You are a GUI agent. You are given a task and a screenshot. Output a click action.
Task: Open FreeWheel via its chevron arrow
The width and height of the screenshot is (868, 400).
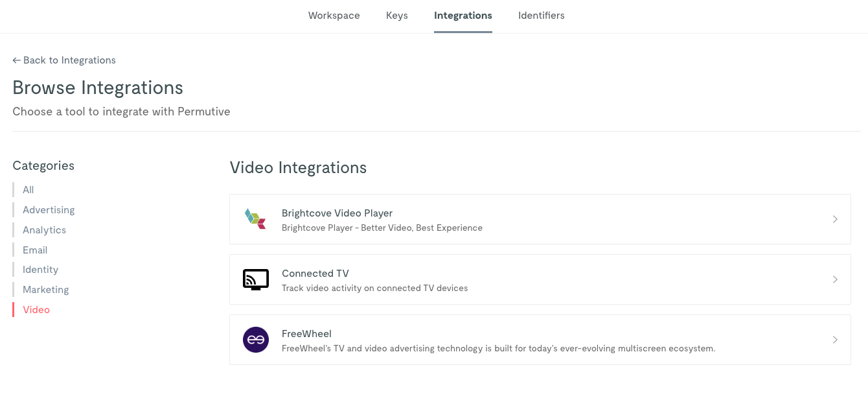[835, 340]
